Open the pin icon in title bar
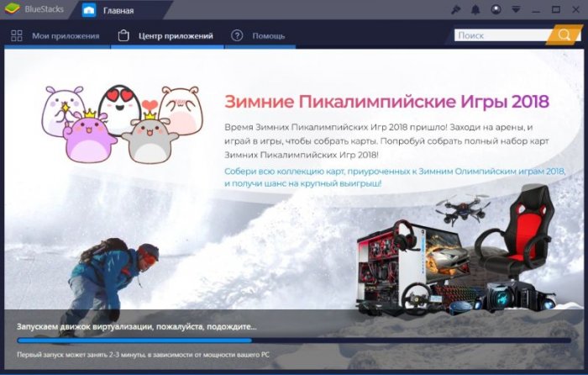Viewport: 588px width, 375px height. (x=455, y=10)
